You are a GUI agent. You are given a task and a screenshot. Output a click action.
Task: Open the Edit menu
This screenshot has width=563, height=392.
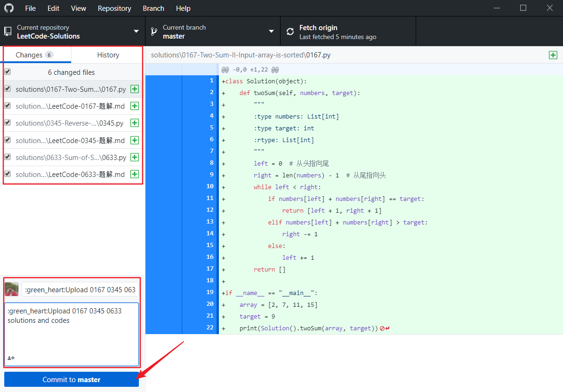[x=53, y=8]
